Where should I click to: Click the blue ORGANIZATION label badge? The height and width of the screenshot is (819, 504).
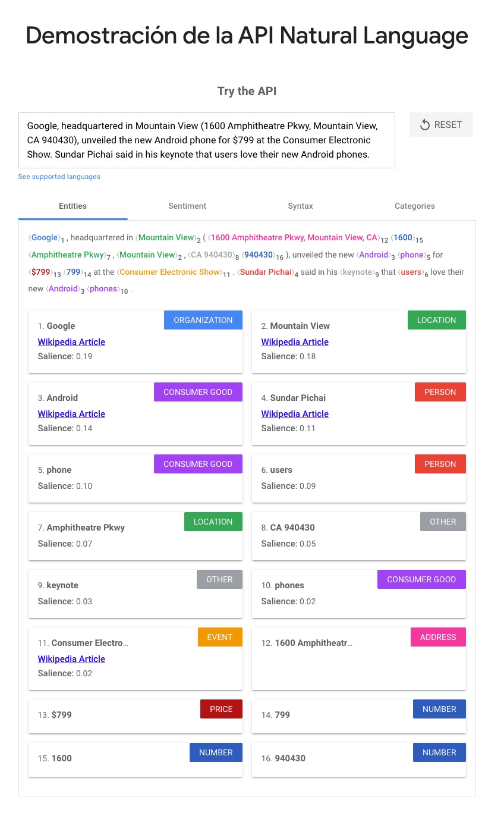pos(203,320)
